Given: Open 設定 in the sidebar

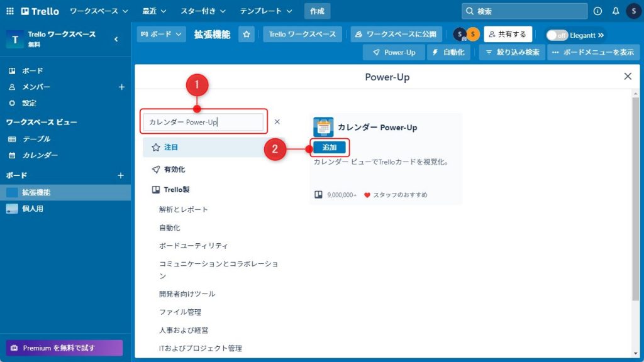Looking at the screenshot, I should [x=29, y=103].
